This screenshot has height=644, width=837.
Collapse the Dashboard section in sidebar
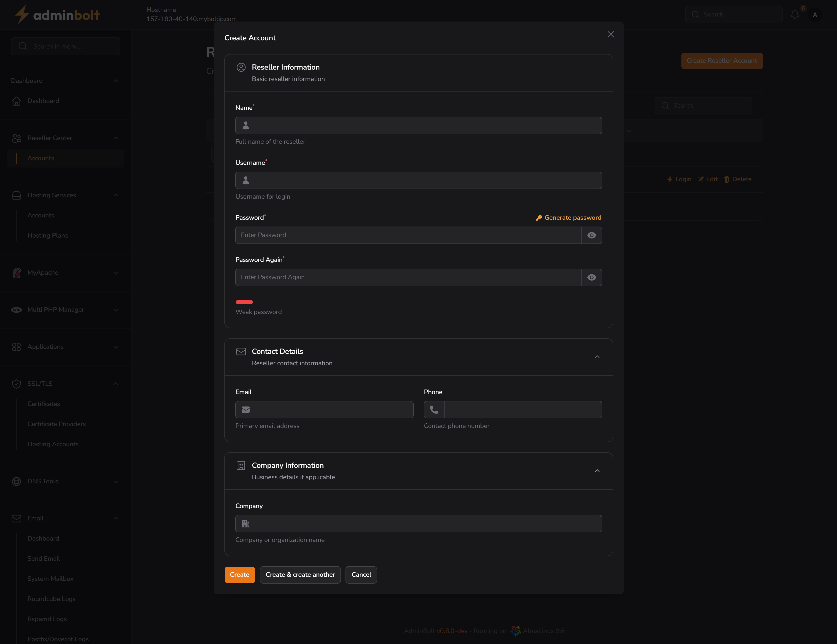coord(116,81)
